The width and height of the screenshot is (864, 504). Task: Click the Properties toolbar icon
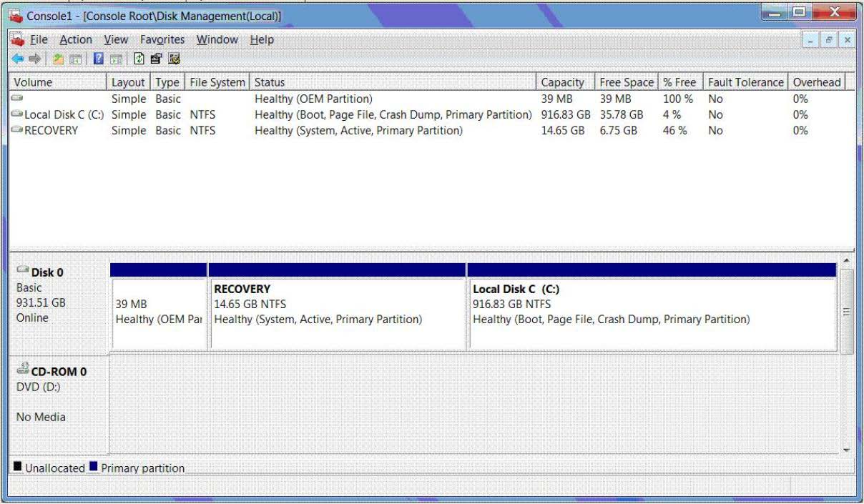coord(157,59)
